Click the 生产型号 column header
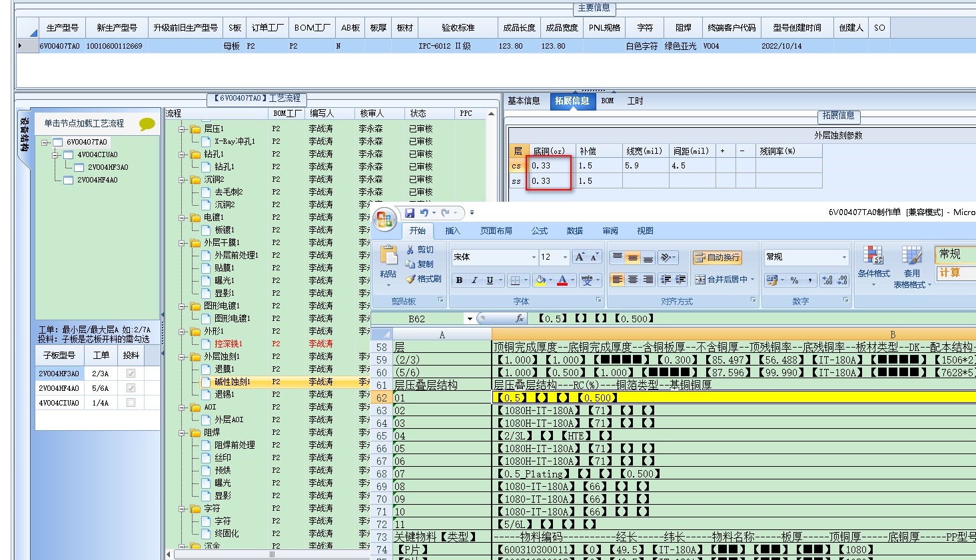The height and width of the screenshot is (560, 976). pos(62,28)
